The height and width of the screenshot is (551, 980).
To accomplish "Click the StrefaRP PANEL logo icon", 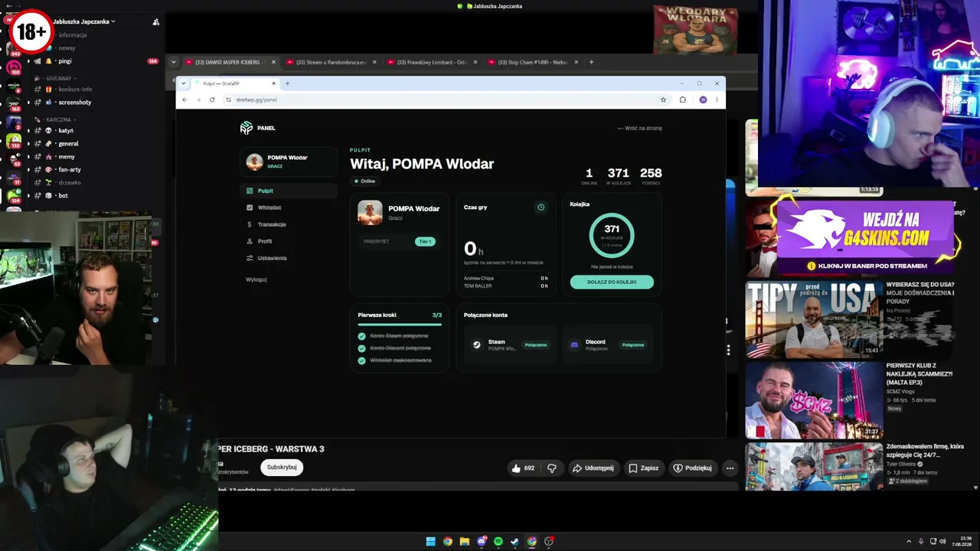I will coord(246,128).
